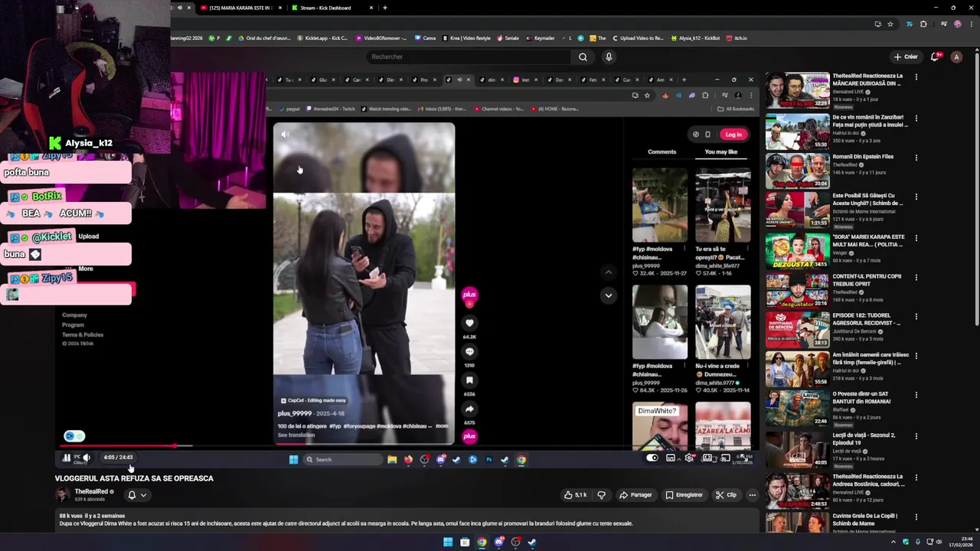Like the video with 5,1 k likes

pyautogui.click(x=575, y=495)
